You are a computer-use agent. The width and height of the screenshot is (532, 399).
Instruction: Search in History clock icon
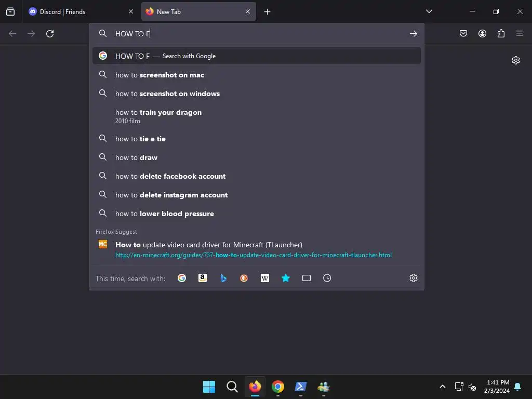point(327,278)
